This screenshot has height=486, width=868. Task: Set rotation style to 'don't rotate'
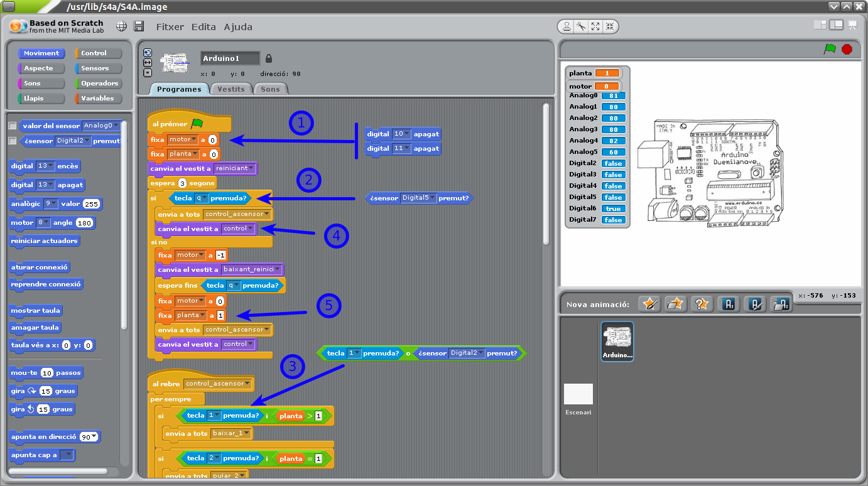[x=148, y=72]
